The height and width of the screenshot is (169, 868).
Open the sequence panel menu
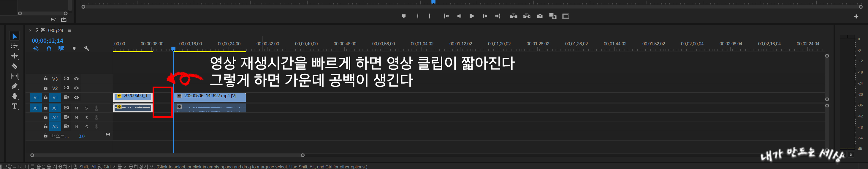(x=69, y=30)
